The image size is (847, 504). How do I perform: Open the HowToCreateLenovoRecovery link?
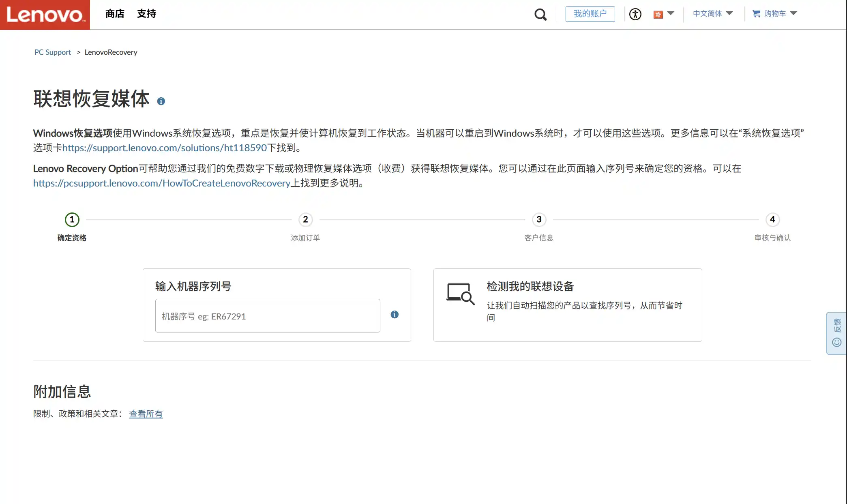pyautogui.click(x=162, y=183)
